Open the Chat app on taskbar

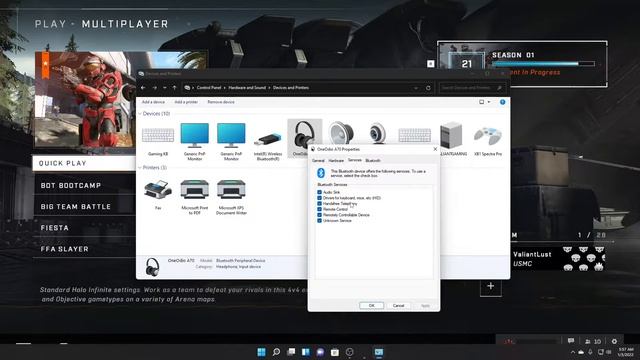(320, 352)
